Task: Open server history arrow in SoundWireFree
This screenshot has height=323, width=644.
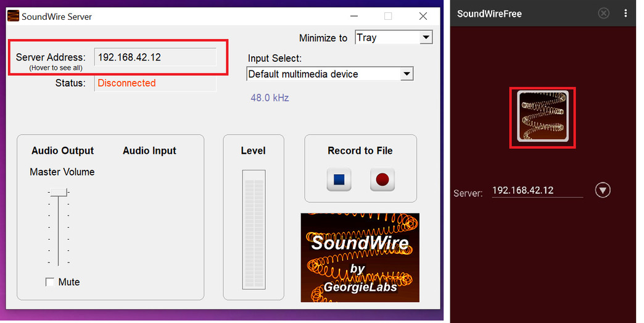Action: point(603,190)
